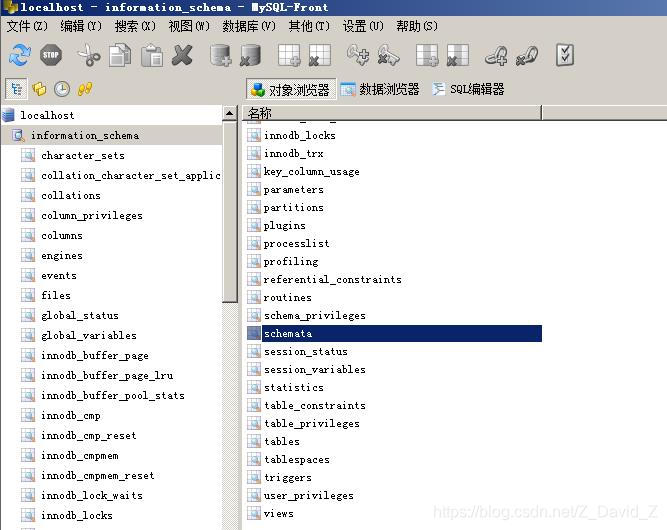The height and width of the screenshot is (530, 667).
Task: Select global_status in the left tree
Action: coord(80,315)
